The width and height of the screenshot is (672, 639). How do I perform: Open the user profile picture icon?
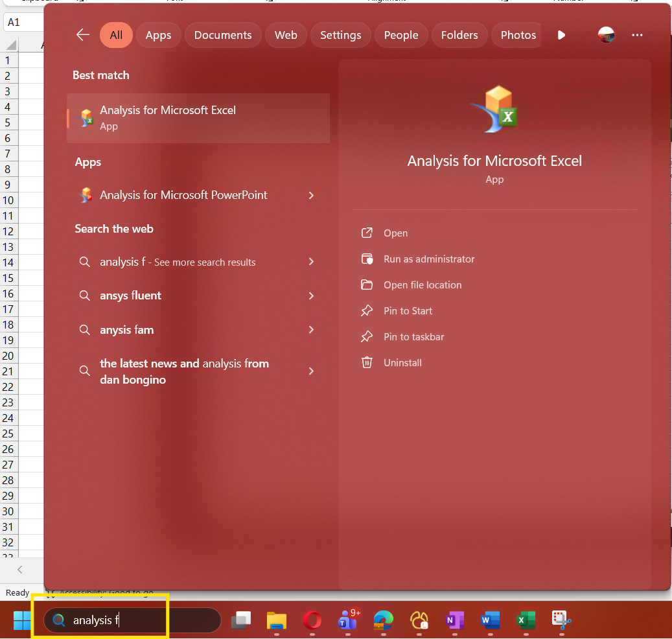click(606, 35)
